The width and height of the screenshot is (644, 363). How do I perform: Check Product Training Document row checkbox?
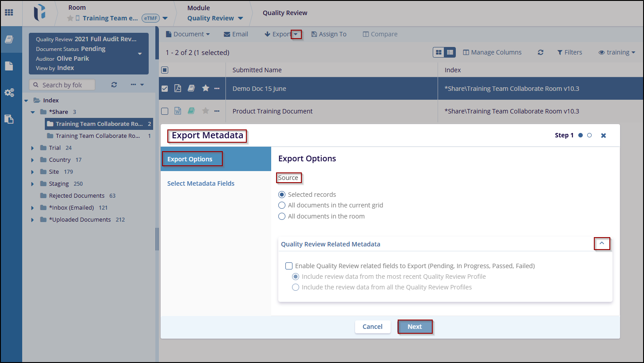tap(165, 111)
